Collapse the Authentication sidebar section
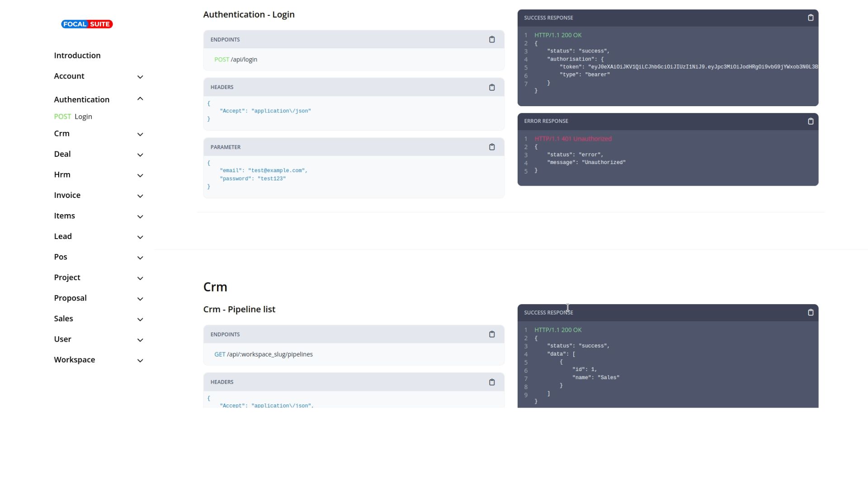The width and height of the screenshot is (868, 488). tap(140, 99)
